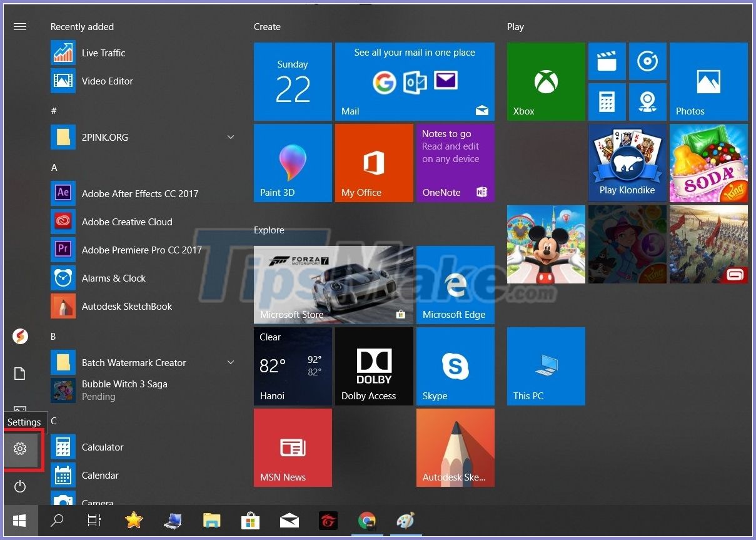
Task: Launch the Xbox tile
Action: tap(545, 81)
